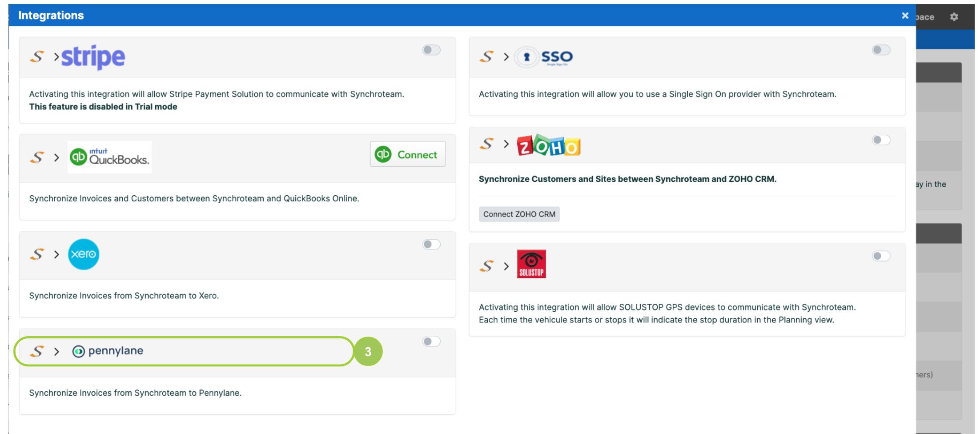This screenshot has height=434, width=980.
Task: Enable the Pennylane integration toggle
Action: (431, 341)
